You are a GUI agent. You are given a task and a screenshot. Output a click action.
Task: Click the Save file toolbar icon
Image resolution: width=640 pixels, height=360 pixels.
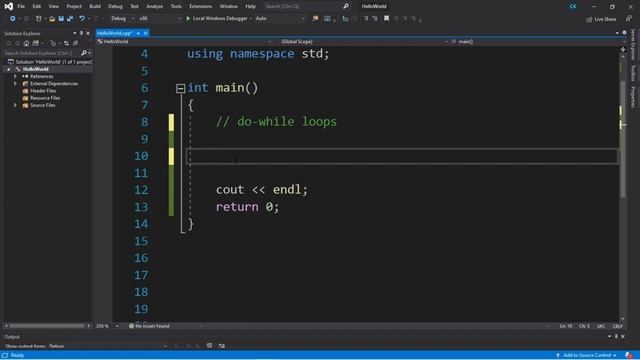61,18
